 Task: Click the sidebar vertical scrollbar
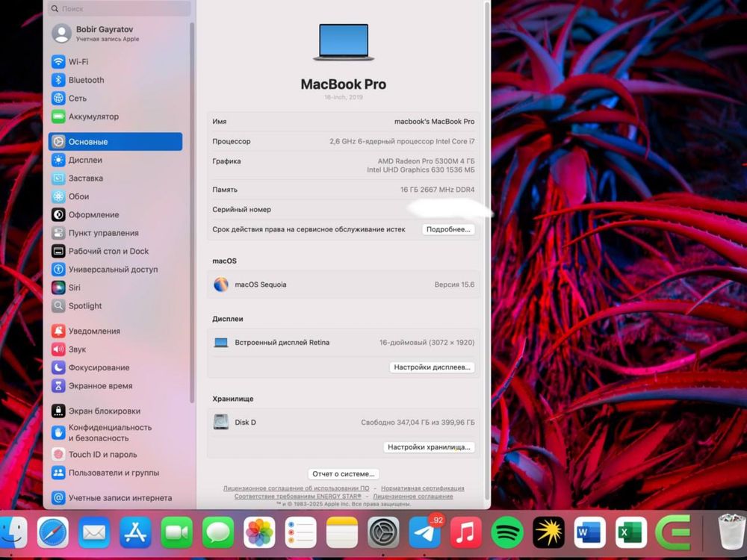point(192,212)
